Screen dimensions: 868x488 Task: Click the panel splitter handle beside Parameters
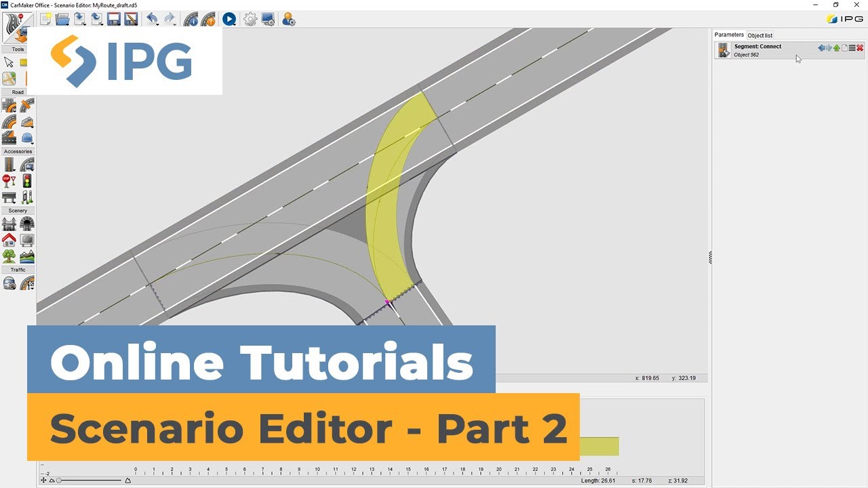(x=710, y=257)
